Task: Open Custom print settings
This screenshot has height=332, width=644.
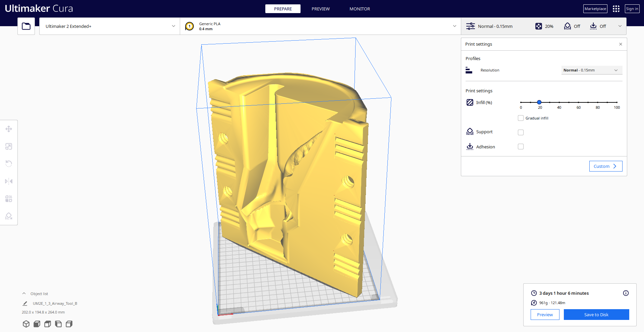Action: [x=606, y=166]
